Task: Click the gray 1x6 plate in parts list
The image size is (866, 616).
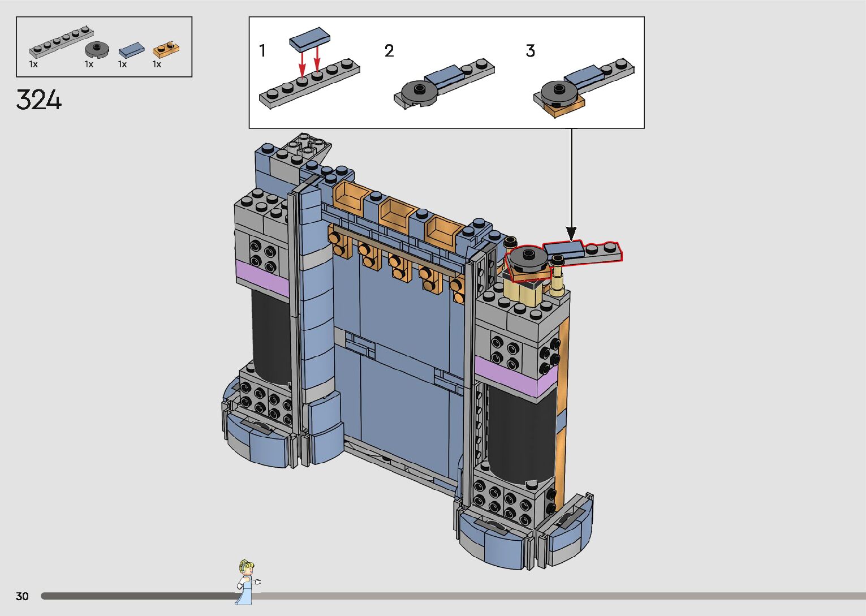Action: (x=61, y=43)
